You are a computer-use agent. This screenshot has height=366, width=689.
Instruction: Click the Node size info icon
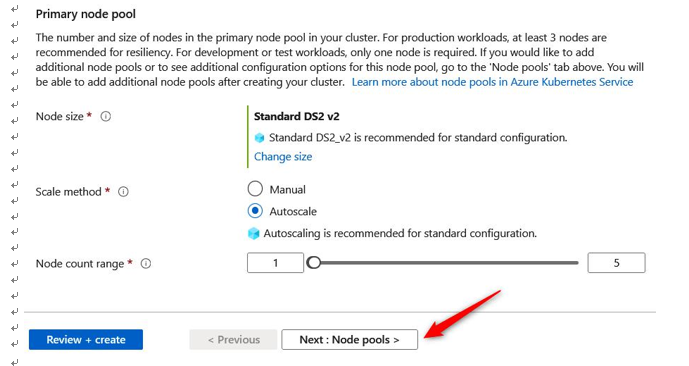[105, 116]
